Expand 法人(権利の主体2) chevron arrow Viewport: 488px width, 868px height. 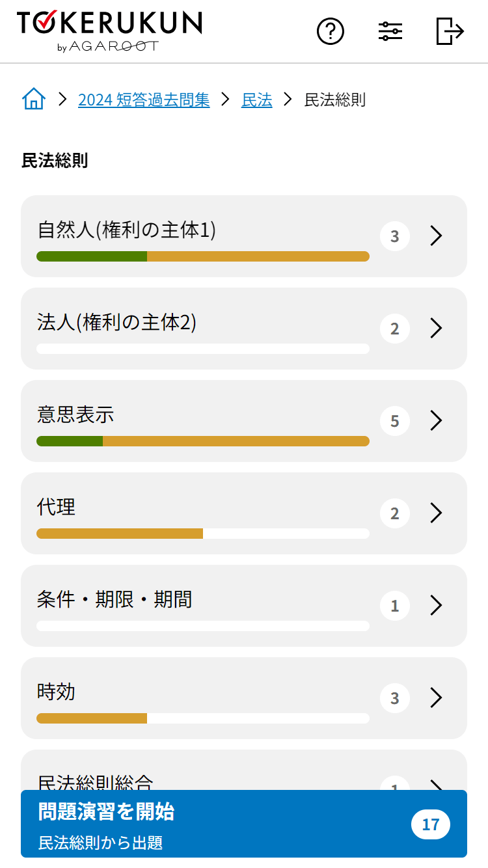pos(436,329)
